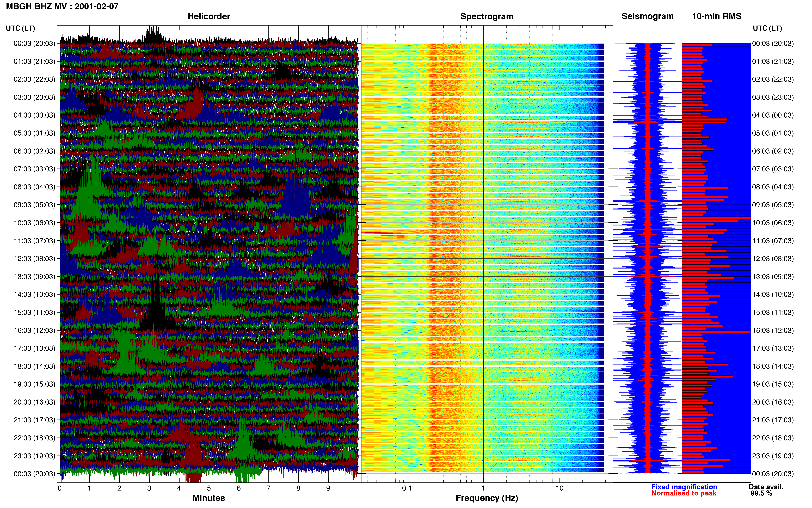
Task: Click '22:03 (18:03)' on the right time axis
Action: tap(773, 438)
